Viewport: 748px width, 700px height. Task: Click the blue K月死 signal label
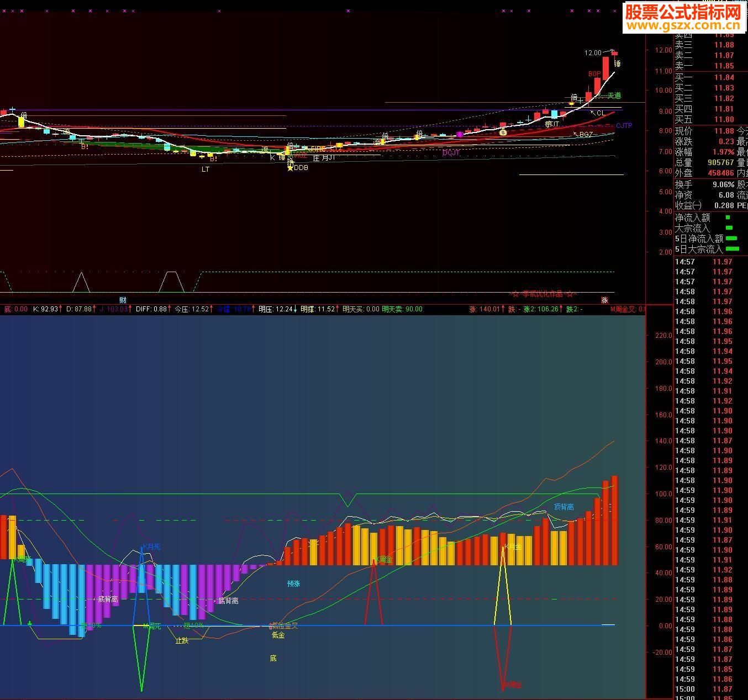pos(151,547)
